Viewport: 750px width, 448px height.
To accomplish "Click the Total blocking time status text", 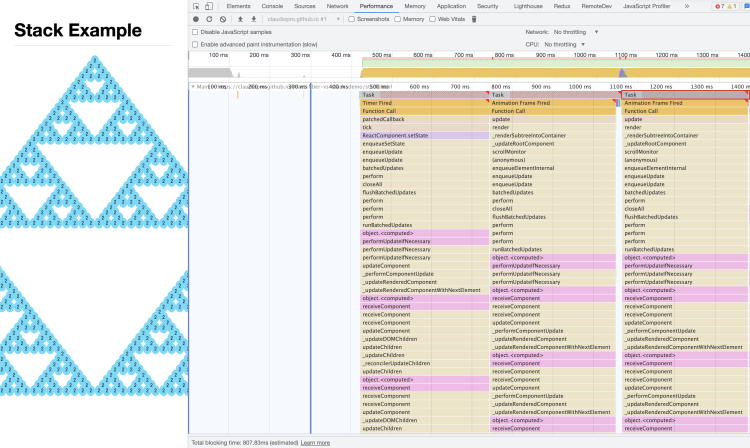I will (x=244, y=443).
